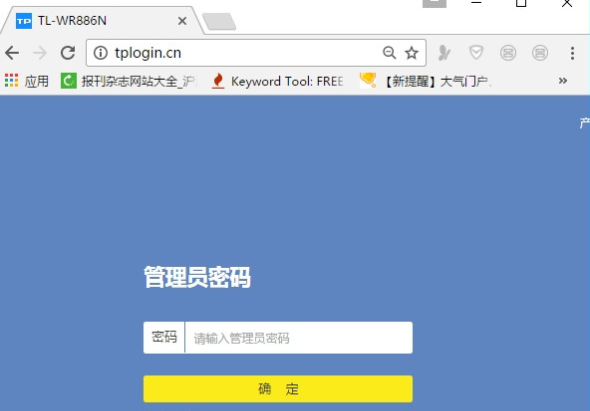Click the second round extension icon
The height and width of the screenshot is (411, 590).
pos(540,53)
